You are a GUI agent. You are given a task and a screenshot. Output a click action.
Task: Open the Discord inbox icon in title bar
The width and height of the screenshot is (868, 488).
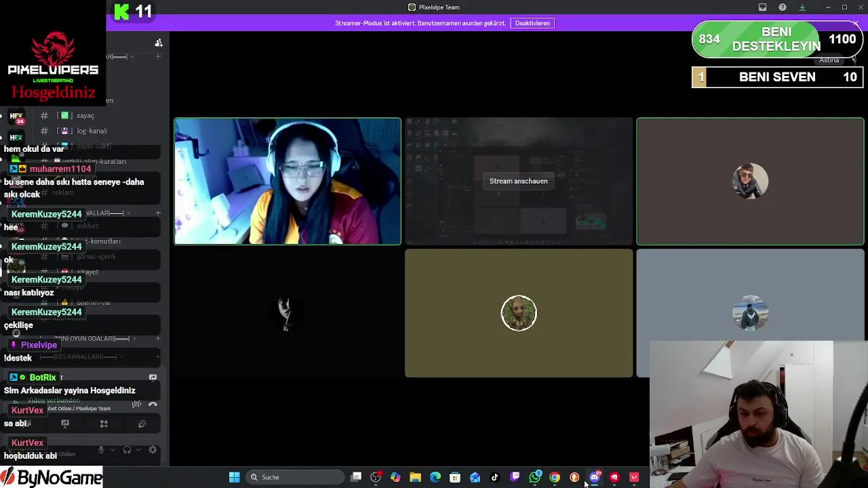tap(763, 7)
